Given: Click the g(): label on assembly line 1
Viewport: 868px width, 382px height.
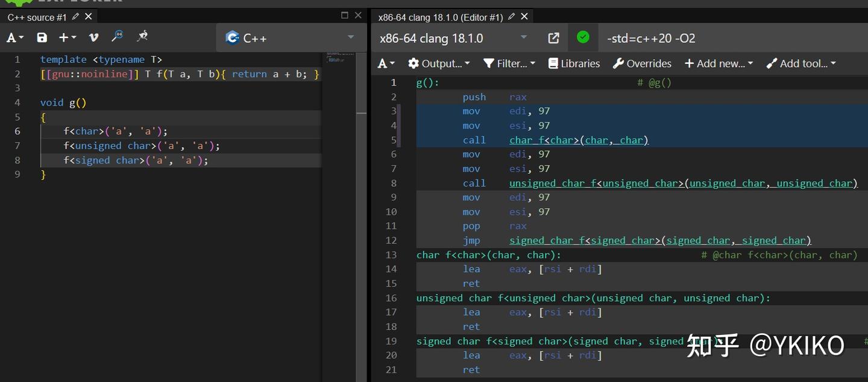Looking at the screenshot, I should click(x=428, y=83).
